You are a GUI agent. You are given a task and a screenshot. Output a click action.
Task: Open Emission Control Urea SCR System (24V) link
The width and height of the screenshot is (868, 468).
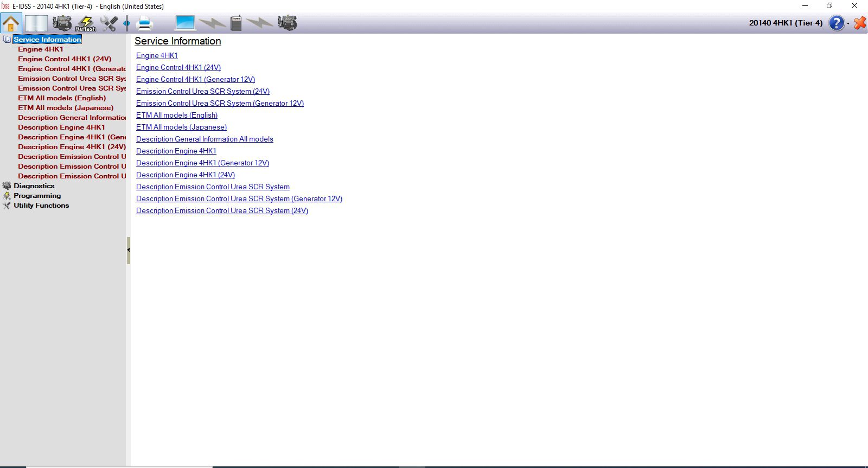click(203, 91)
